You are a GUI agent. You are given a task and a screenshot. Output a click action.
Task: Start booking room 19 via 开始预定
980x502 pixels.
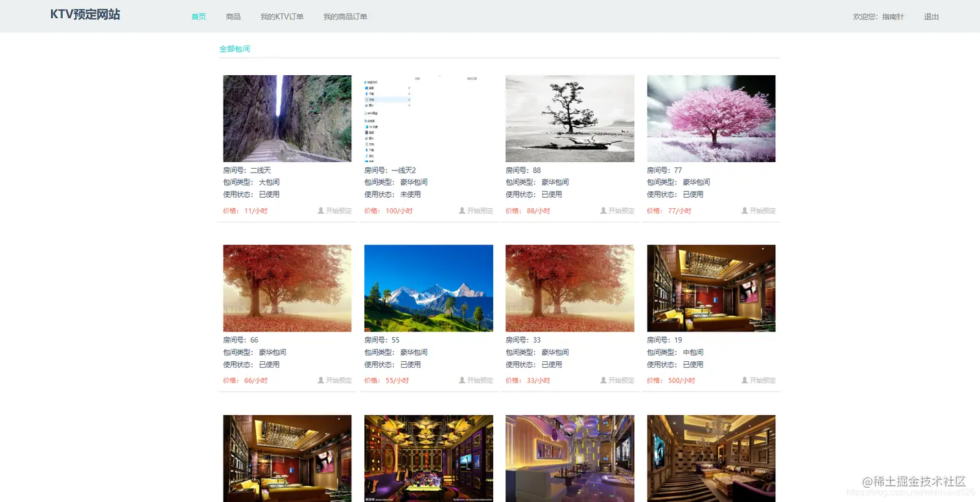click(x=762, y=381)
